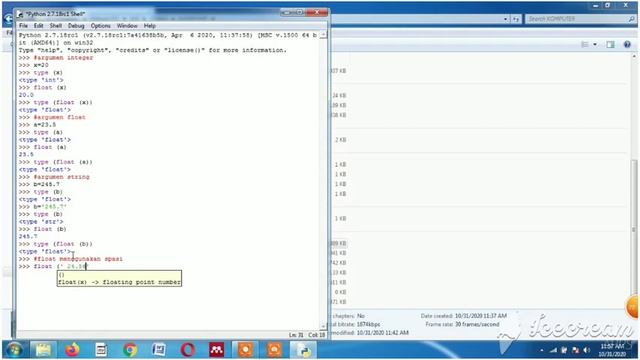Open the blue app icon right of Chrome on taskbar
This screenshot has width=640, height=360.
[x=159, y=350]
